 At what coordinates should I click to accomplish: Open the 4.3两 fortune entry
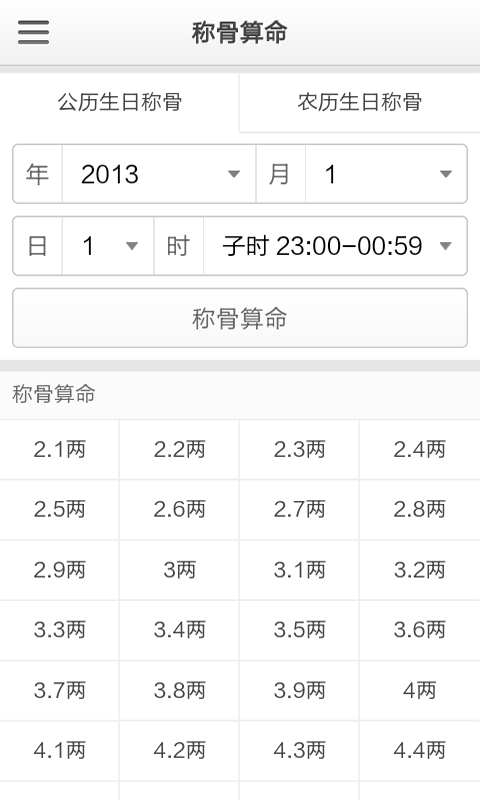click(x=299, y=751)
